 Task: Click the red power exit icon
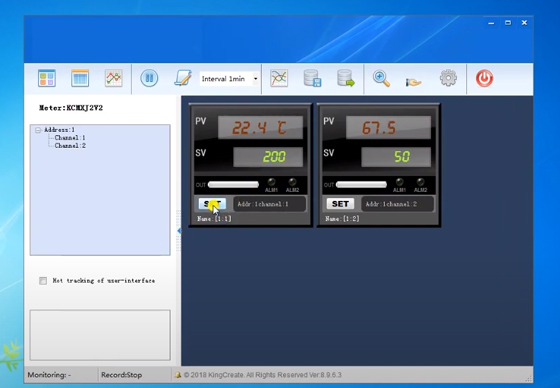(x=484, y=78)
